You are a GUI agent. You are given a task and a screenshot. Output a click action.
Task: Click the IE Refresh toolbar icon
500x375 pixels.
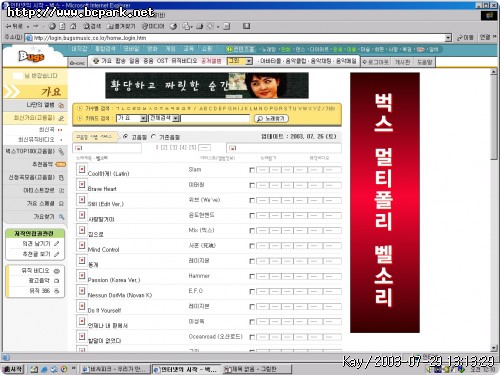pos(62,26)
